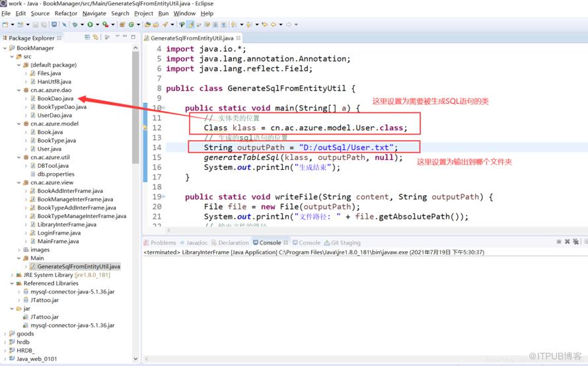The width and height of the screenshot is (588, 366).
Task: Select HanUtf8.java in default package
Action: tap(54, 82)
